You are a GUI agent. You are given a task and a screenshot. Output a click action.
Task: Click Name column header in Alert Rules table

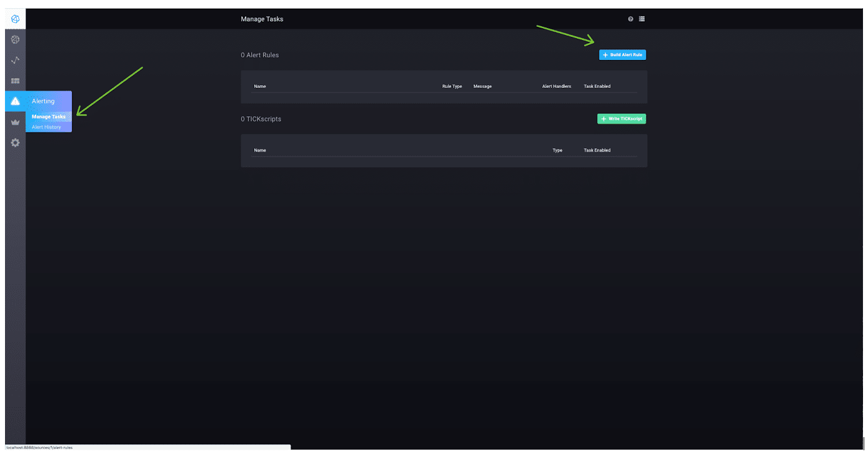coord(260,86)
